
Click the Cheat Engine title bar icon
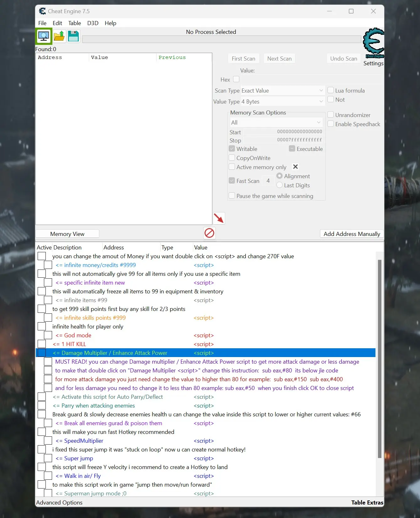click(42, 11)
